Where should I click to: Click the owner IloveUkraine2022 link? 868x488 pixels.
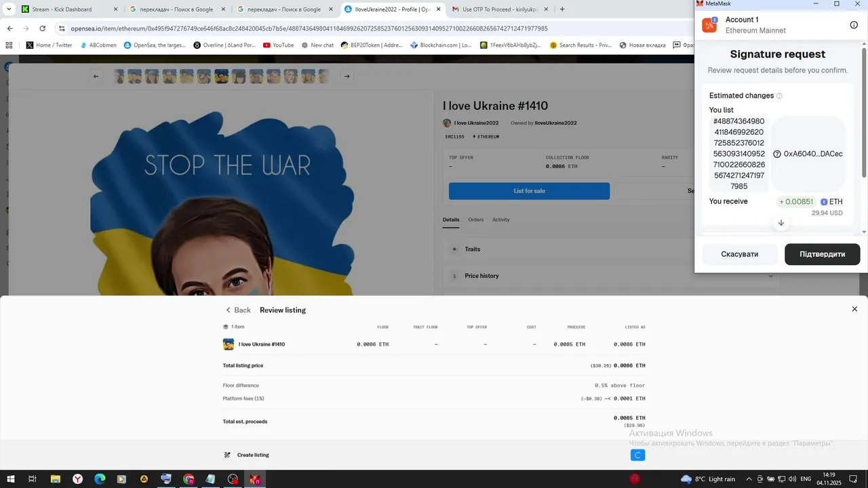coord(555,123)
